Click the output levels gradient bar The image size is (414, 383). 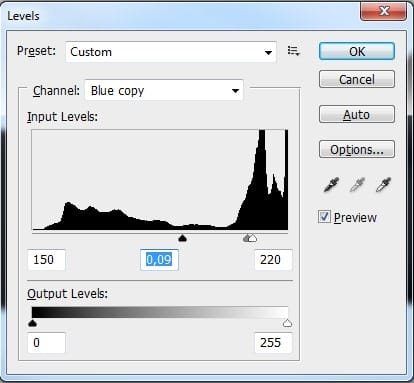click(160, 312)
